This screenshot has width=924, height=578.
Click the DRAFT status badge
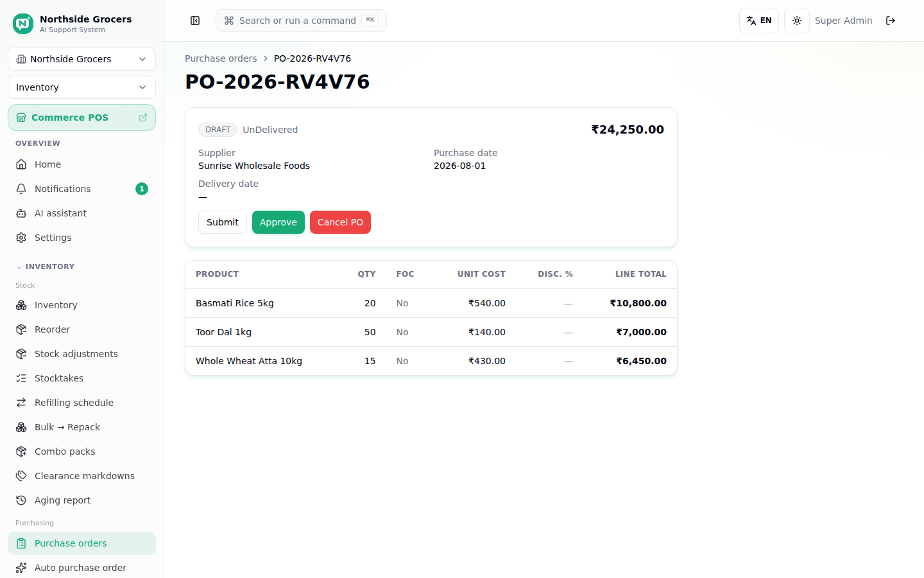pos(218,130)
